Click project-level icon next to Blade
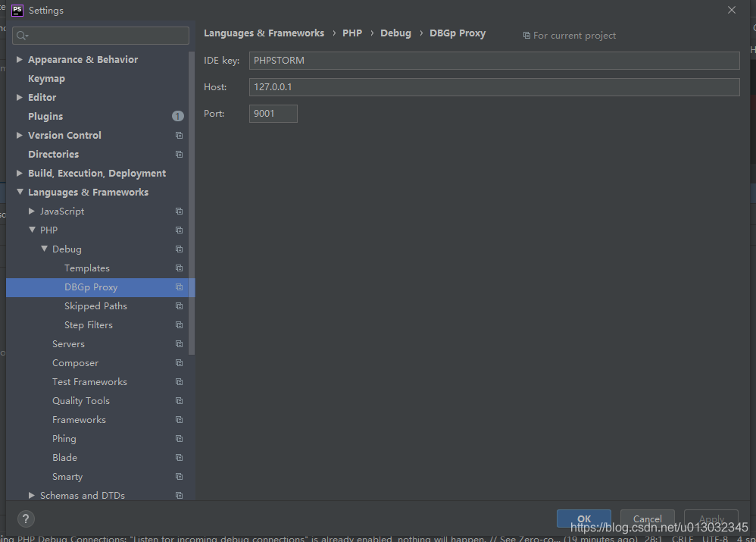Image resolution: width=756 pixels, height=542 pixels. coord(179,458)
